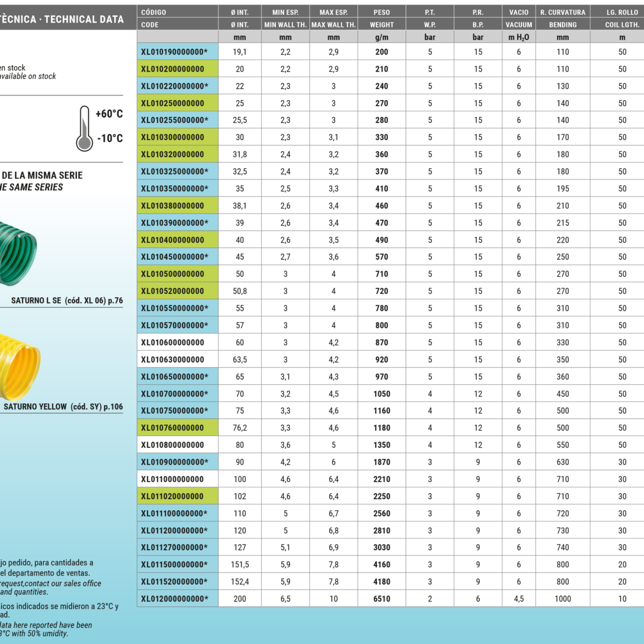
Task: Click green-highlighted code XL010200000000
Action: click(x=173, y=69)
